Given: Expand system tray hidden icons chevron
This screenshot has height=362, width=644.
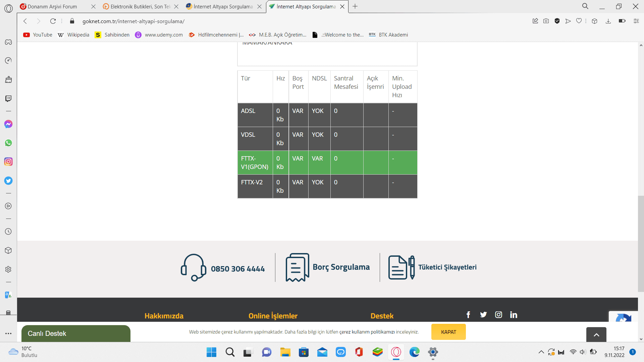Looking at the screenshot, I should pos(541,352).
